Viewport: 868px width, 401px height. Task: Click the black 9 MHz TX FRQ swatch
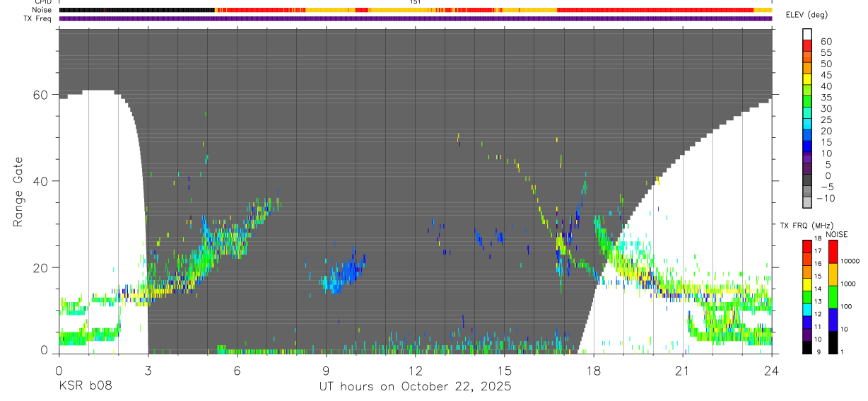coord(807,347)
